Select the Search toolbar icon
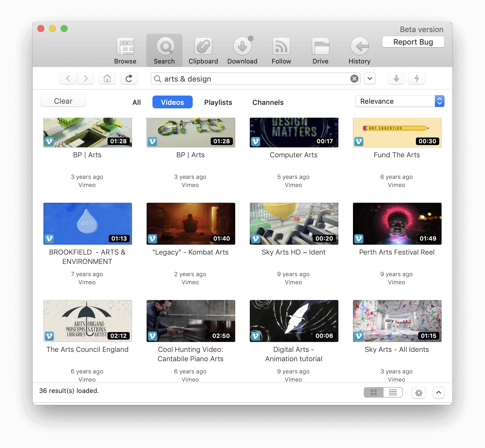This screenshot has width=485, height=448. [164, 50]
